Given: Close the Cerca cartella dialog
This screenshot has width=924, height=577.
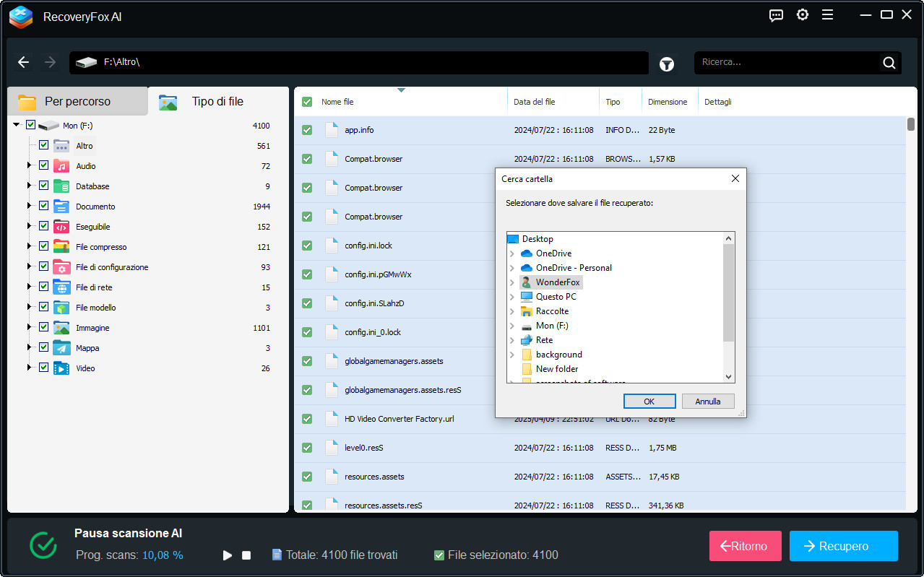Looking at the screenshot, I should [735, 178].
